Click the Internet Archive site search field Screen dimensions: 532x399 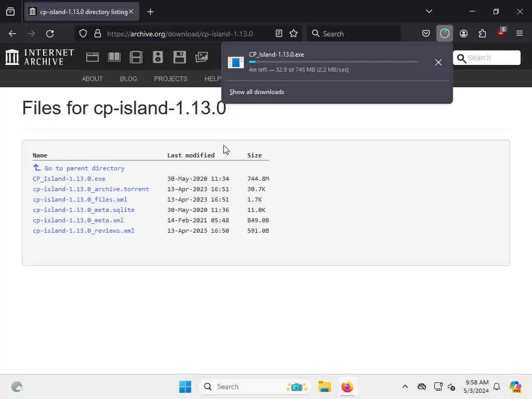click(x=486, y=58)
